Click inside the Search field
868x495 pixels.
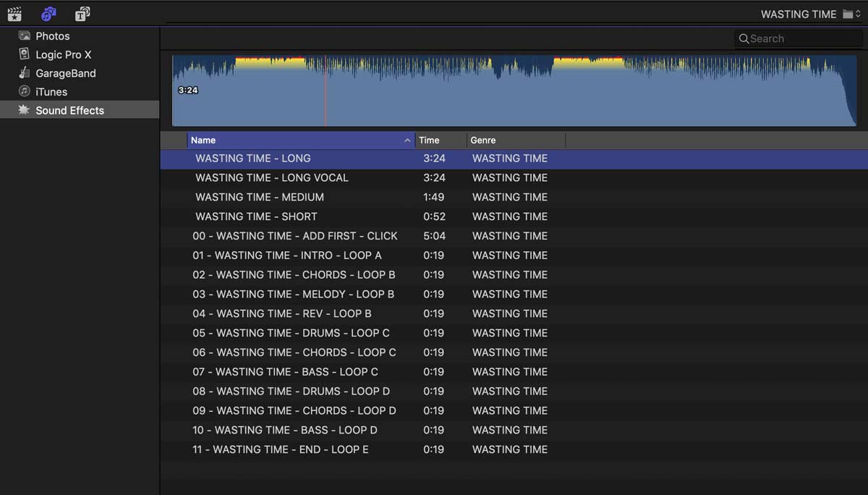[x=799, y=39]
